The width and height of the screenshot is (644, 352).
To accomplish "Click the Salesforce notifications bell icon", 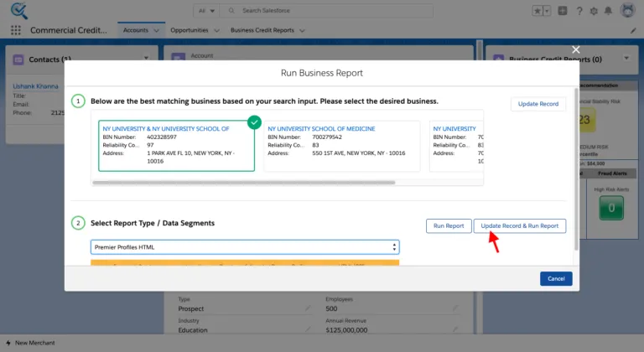I will (608, 11).
